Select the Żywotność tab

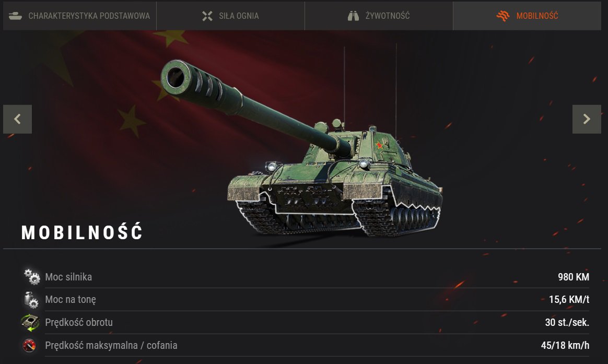[379, 16]
